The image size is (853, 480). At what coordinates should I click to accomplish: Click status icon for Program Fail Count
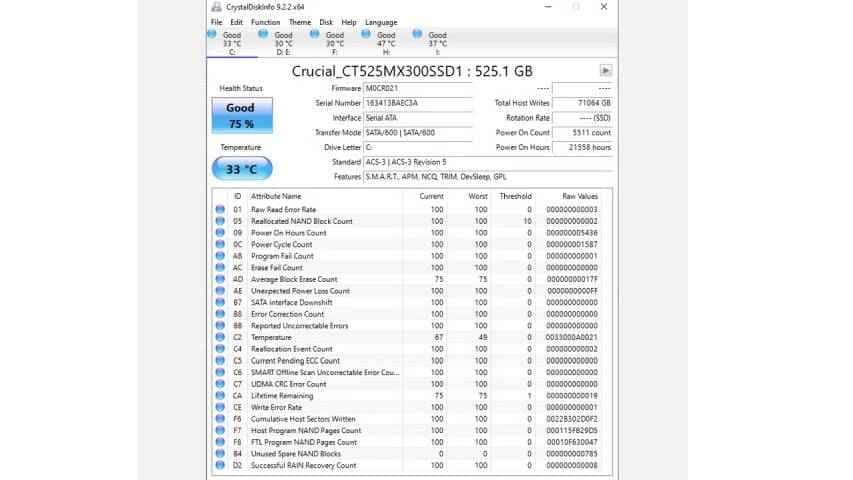click(220, 256)
